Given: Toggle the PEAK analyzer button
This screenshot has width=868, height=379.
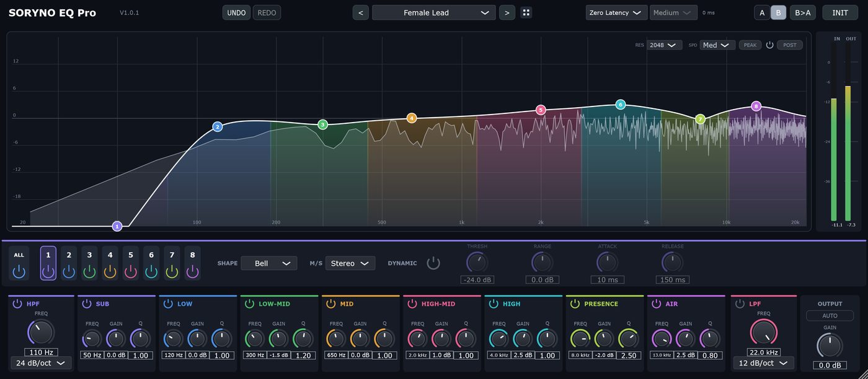Looking at the screenshot, I should [x=750, y=45].
